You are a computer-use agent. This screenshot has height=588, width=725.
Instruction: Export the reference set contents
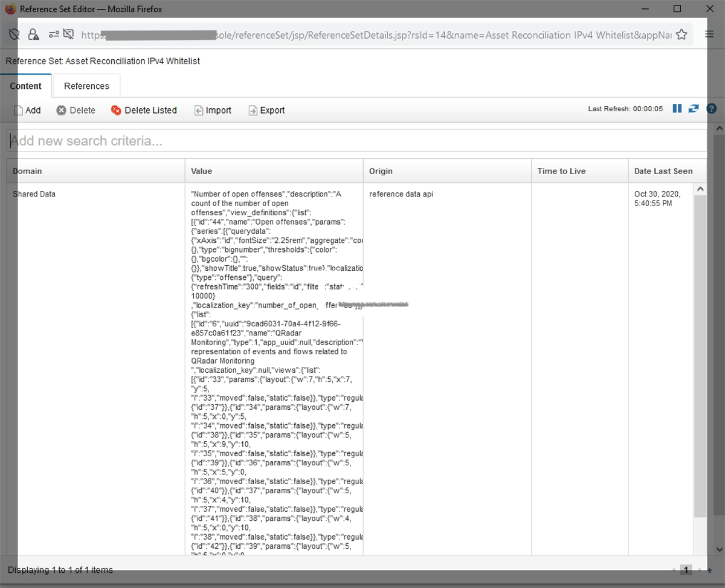[266, 110]
